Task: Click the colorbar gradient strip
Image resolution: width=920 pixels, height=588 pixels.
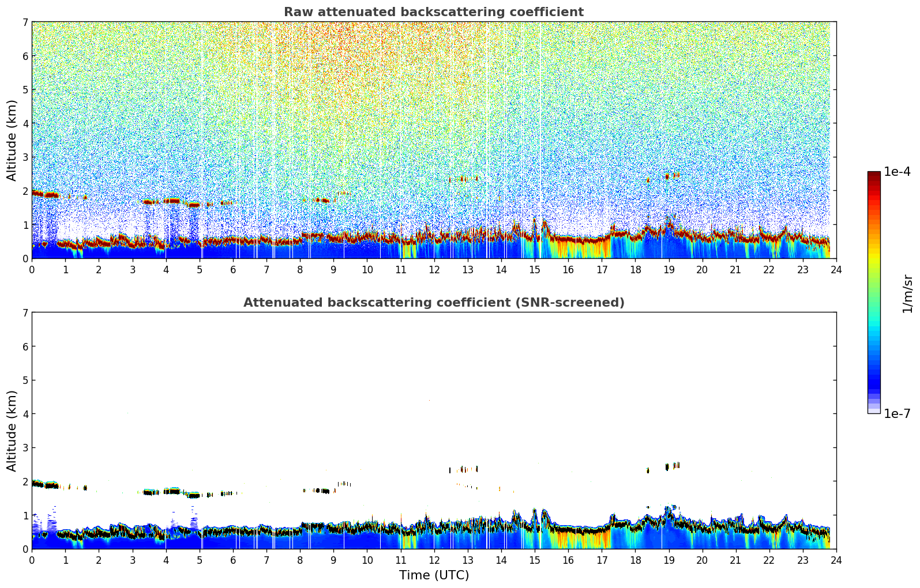Action: 874,292
